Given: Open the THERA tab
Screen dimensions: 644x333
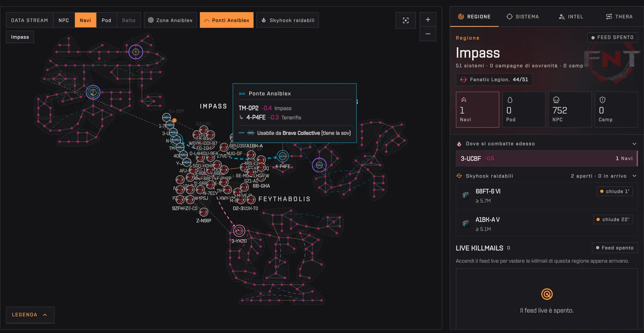Looking at the screenshot, I should tap(619, 16).
